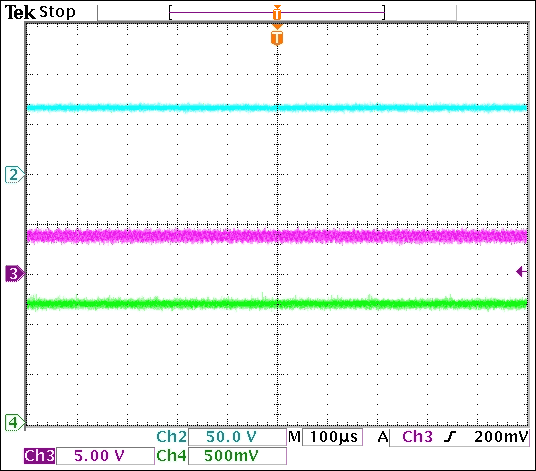Click the green channel 4 waveform trace

click(277, 303)
